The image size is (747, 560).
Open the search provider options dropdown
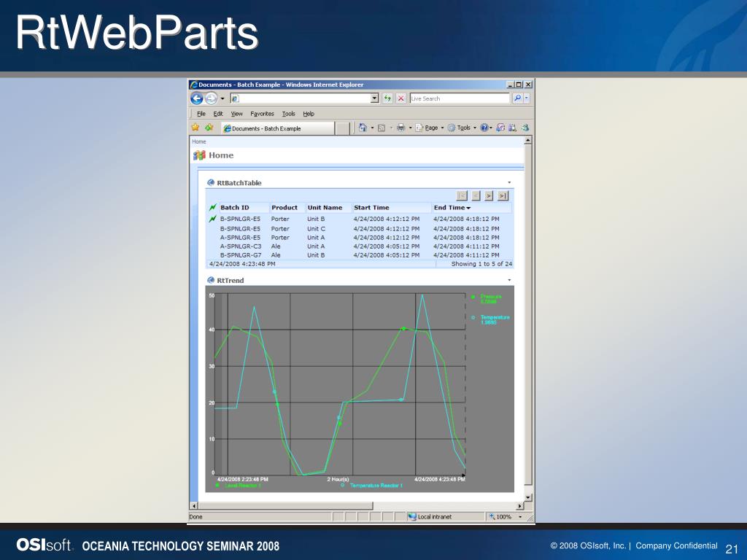tap(527, 98)
